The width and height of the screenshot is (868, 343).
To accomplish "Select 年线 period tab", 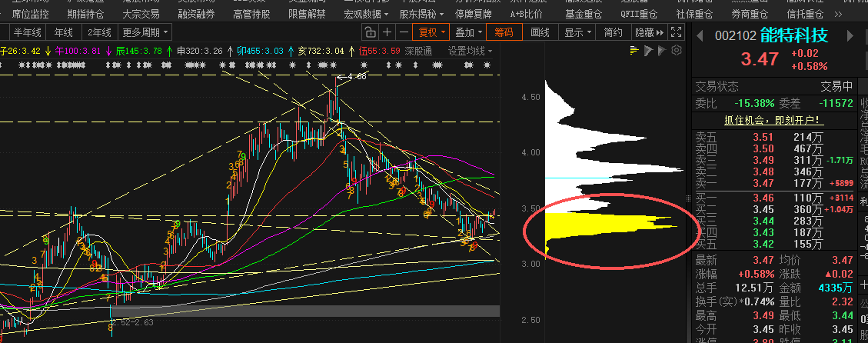I will point(64,32).
